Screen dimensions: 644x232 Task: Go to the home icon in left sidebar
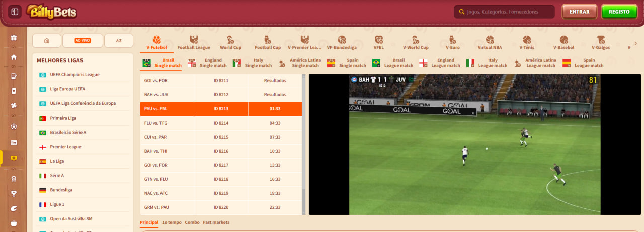tap(14, 57)
